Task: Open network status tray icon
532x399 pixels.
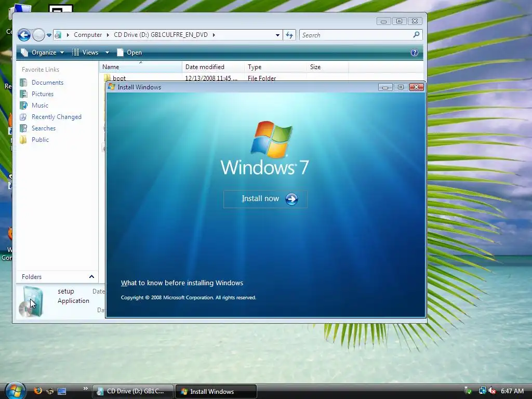Action: coord(482,391)
